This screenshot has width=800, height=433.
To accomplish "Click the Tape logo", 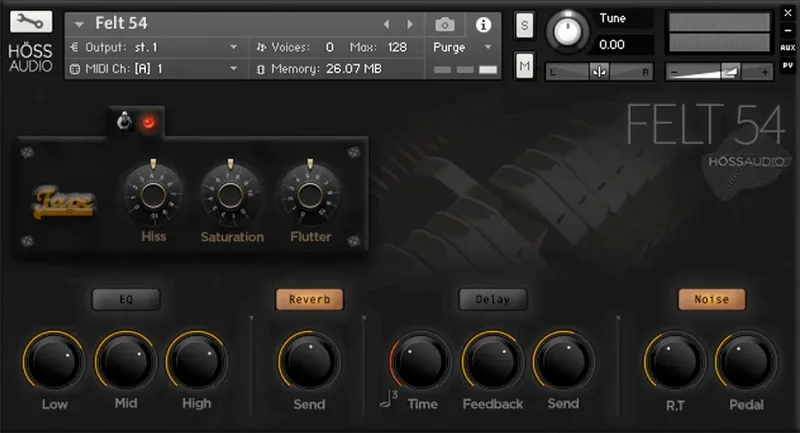I will coord(64,202).
